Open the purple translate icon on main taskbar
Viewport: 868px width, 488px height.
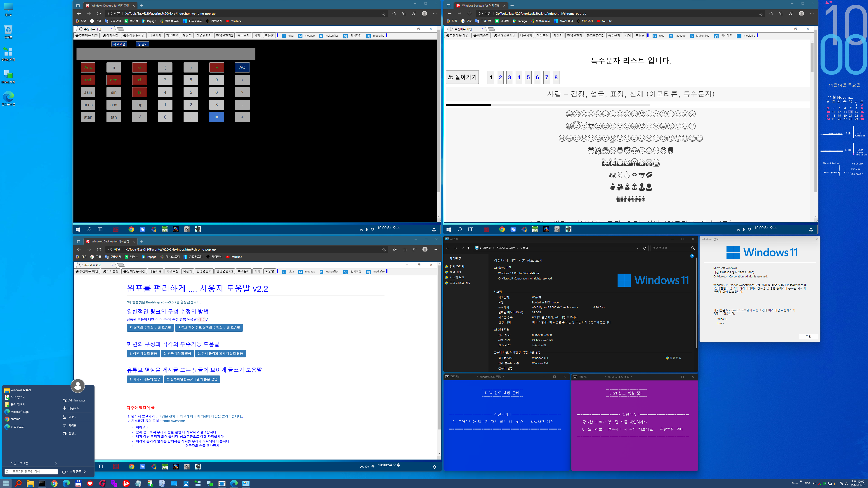click(x=114, y=484)
